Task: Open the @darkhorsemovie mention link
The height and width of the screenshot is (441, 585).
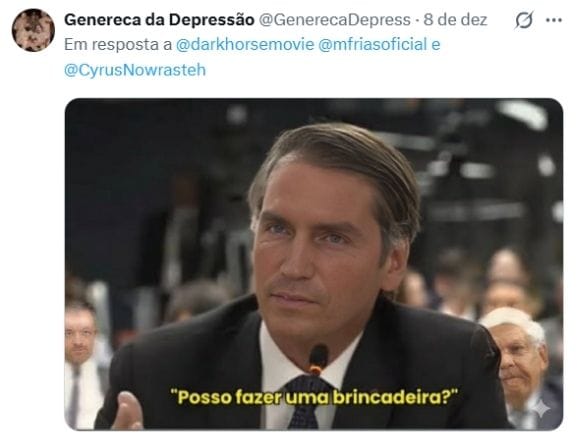Action: (x=245, y=45)
